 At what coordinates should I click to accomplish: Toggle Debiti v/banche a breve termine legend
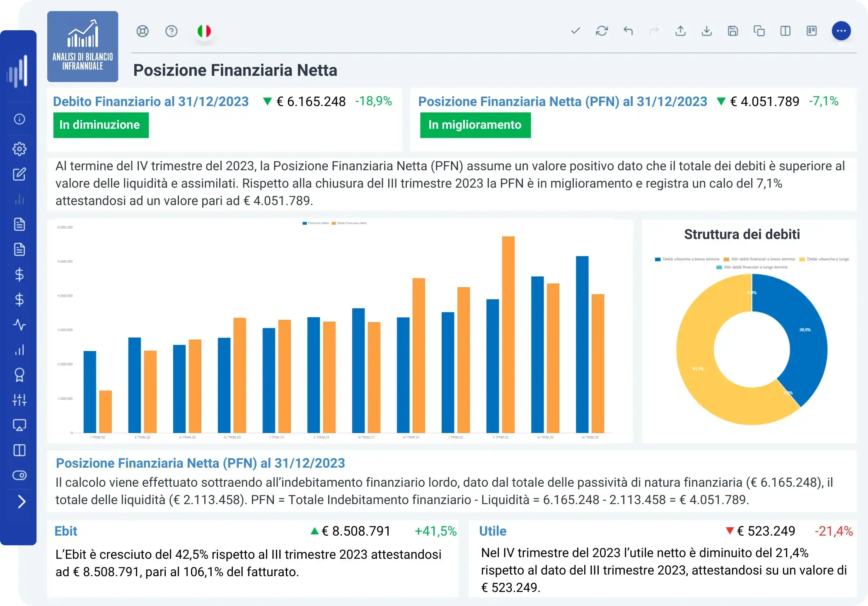tap(687, 259)
